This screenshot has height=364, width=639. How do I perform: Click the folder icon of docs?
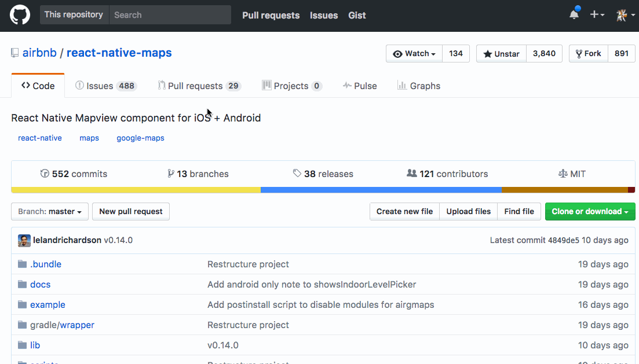tap(23, 284)
